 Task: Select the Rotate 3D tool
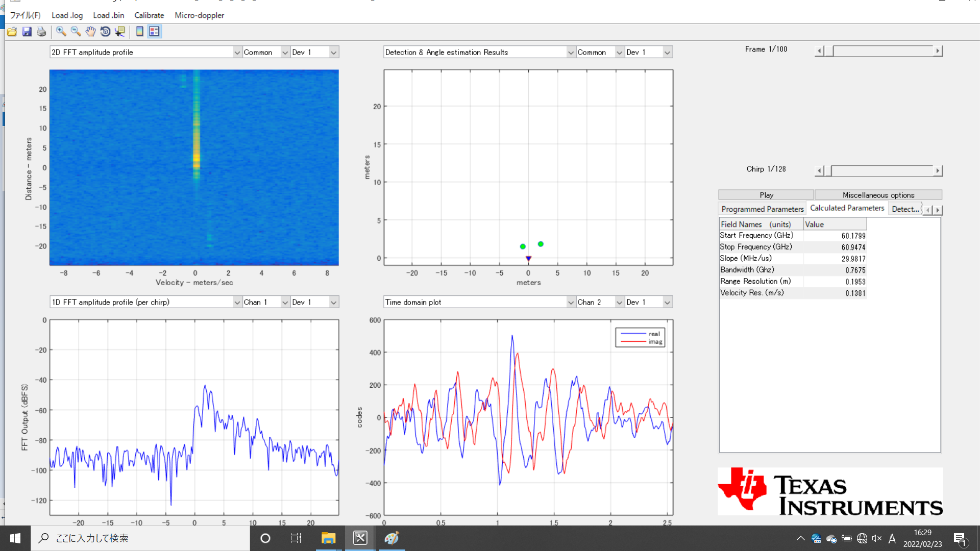click(x=105, y=32)
